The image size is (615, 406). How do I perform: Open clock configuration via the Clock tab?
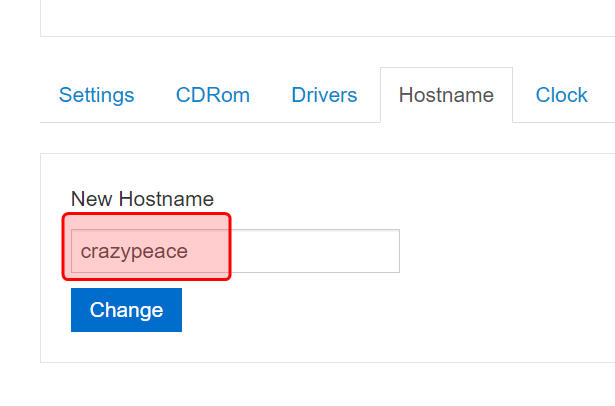pyautogui.click(x=561, y=95)
